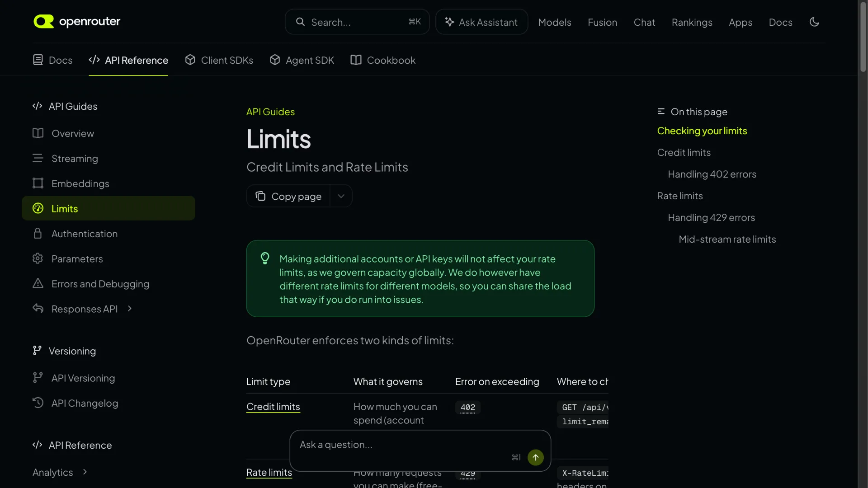Viewport: 868px width, 488px height.
Task: Click the Streaming lines icon in sidebar
Action: pos(38,158)
